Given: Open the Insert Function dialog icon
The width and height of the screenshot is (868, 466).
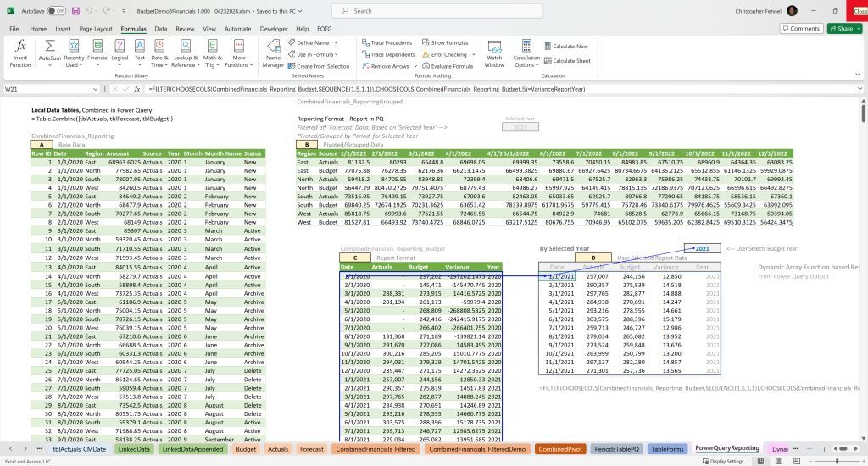Looking at the screenshot, I should tap(20, 53).
